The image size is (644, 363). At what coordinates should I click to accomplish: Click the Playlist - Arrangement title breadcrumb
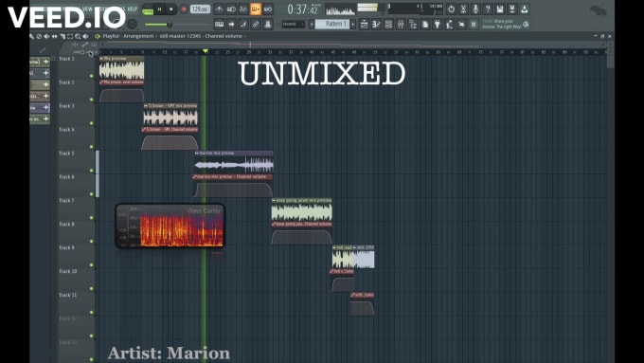[128, 36]
